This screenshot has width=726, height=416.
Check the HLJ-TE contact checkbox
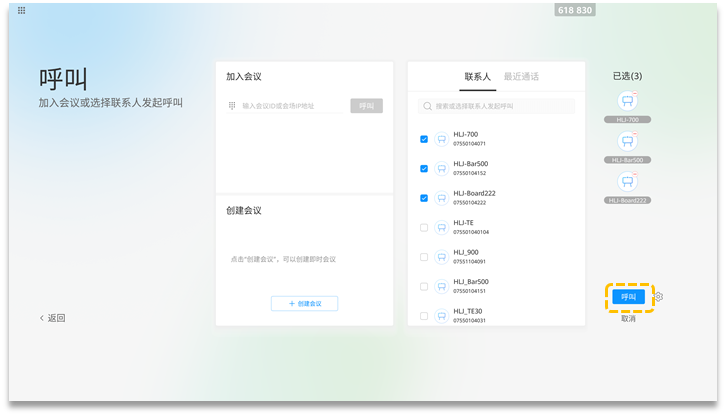coord(424,228)
